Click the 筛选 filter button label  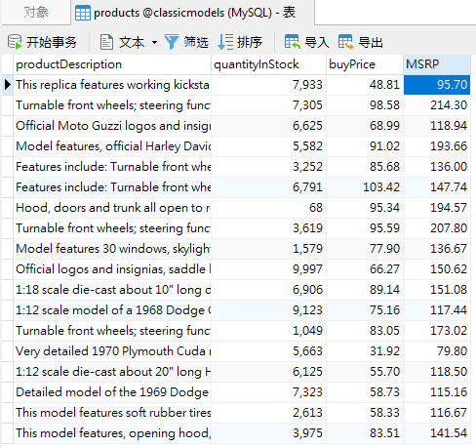196,42
